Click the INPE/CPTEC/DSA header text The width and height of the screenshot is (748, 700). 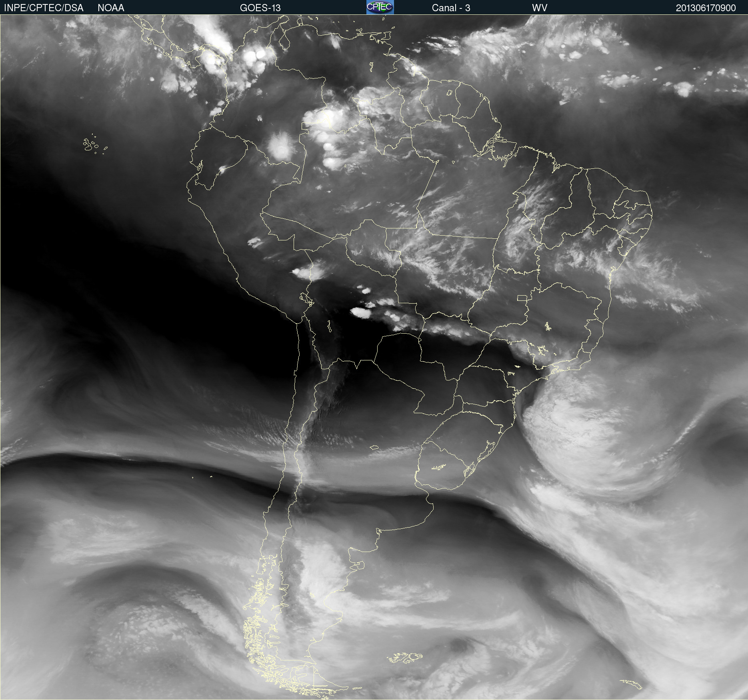coord(44,8)
